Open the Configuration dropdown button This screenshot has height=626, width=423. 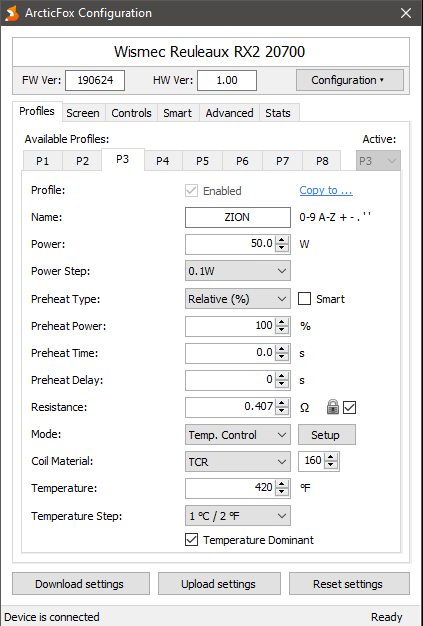tap(350, 80)
